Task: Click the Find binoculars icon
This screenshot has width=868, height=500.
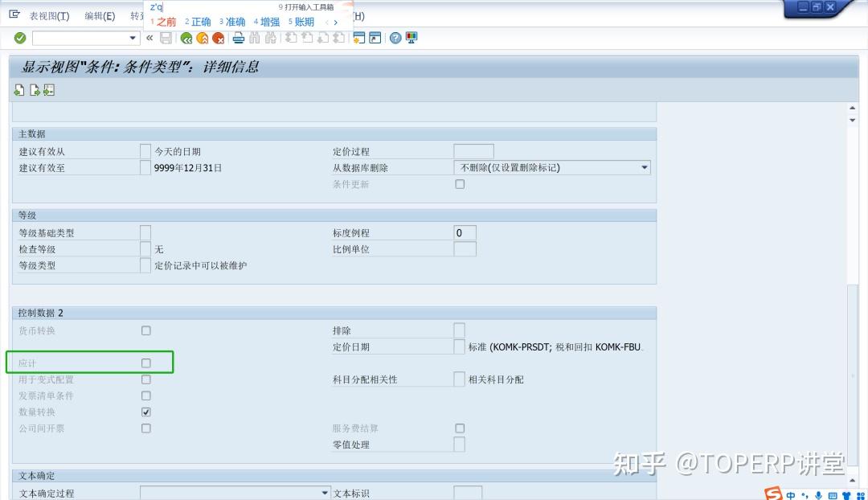Action: [255, 38]
